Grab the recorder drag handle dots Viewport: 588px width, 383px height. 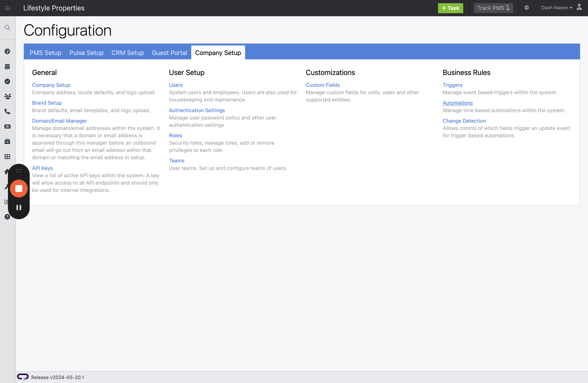(x=19, y=171)
